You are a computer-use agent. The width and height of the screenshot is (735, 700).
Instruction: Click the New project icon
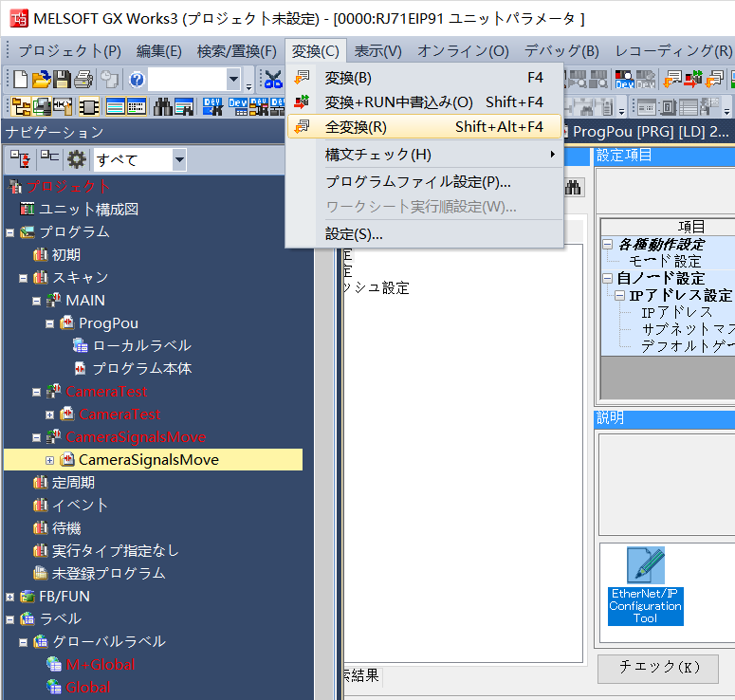point(21,80)
